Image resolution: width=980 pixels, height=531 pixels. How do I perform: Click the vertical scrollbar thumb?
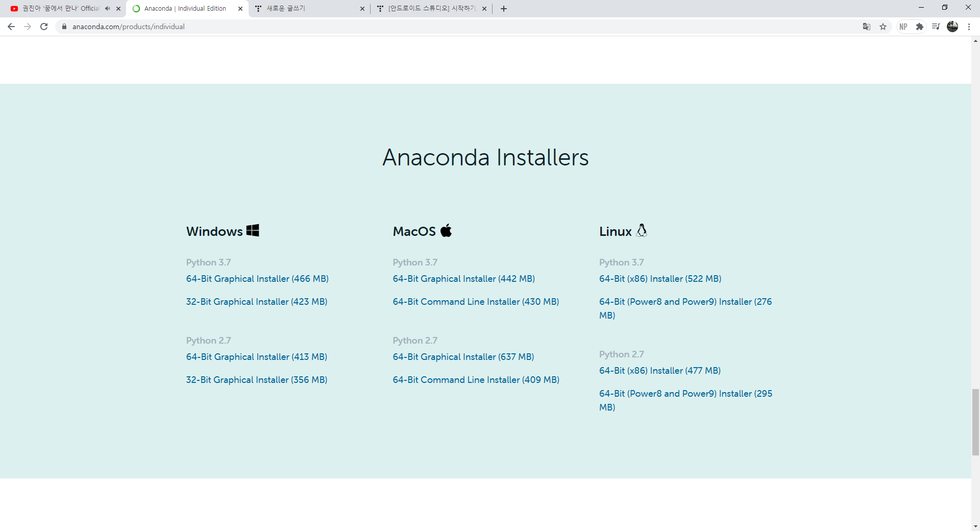[x=975, y=422]
